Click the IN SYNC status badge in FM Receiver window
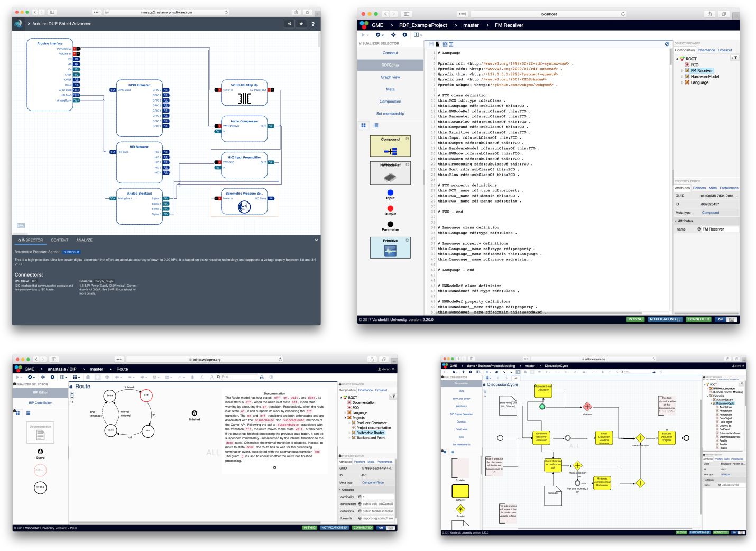The height and width of the screenshot is (551, 756). pos(635,319)
